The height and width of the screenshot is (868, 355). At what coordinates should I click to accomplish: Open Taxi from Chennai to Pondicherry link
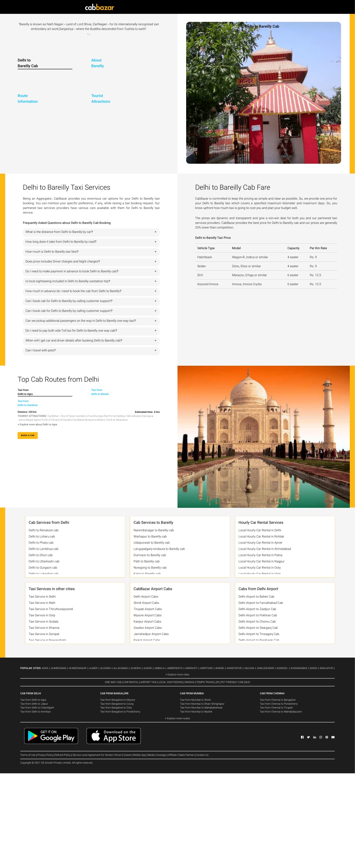click(x=279, y=704)
